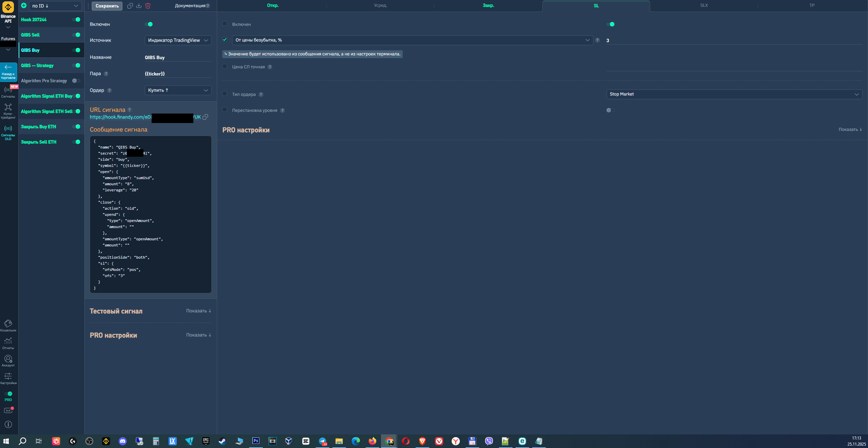Click the info circle icon in sidebar

point(8,424)
